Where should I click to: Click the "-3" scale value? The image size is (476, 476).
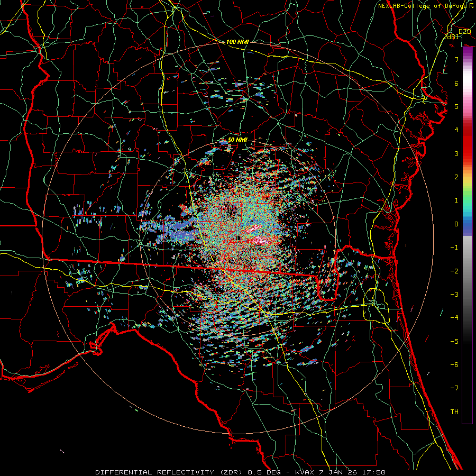click(454, 295)
